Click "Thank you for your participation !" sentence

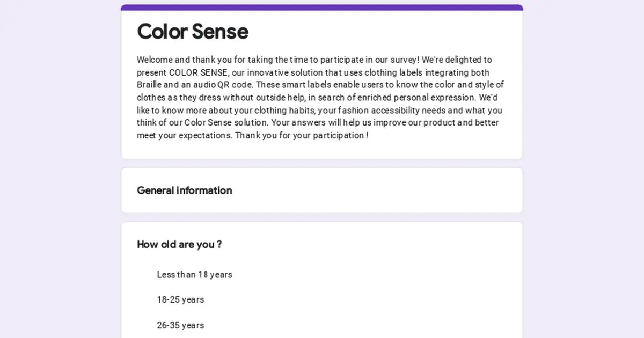click(x=302, y=135)
